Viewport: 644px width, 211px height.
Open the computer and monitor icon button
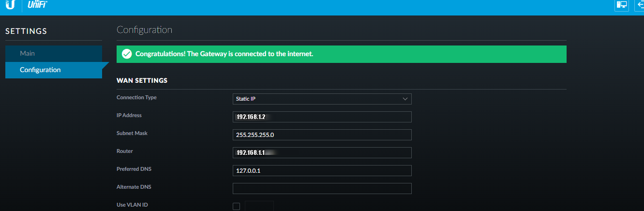tap(621, 5)
